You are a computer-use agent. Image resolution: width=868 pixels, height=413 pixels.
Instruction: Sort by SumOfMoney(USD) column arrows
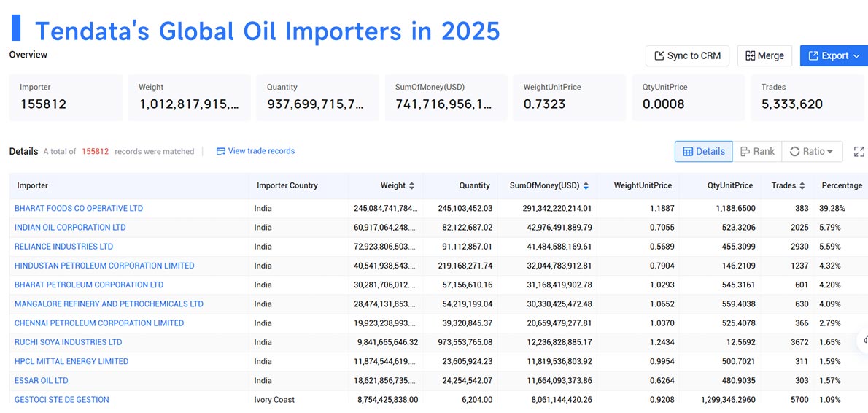click(x=586, y=185)
